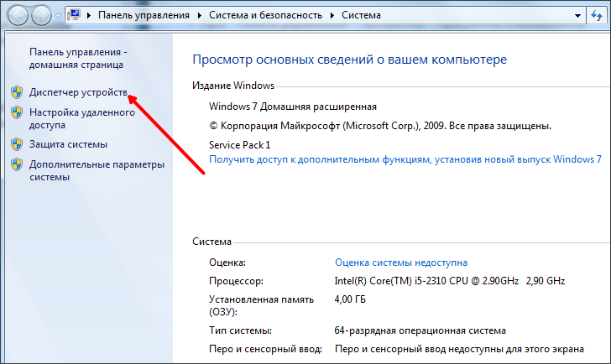
Task: Open Диспетчер устройств link
Action: [78, 92]
